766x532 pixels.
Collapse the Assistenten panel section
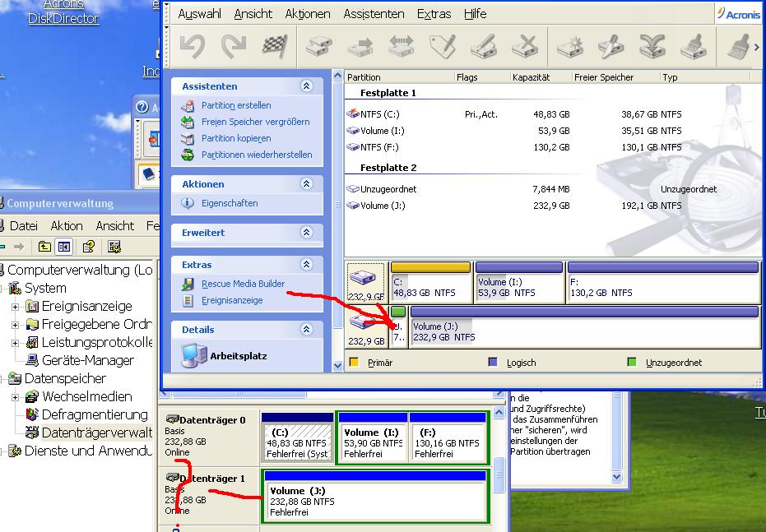(307, 86)
